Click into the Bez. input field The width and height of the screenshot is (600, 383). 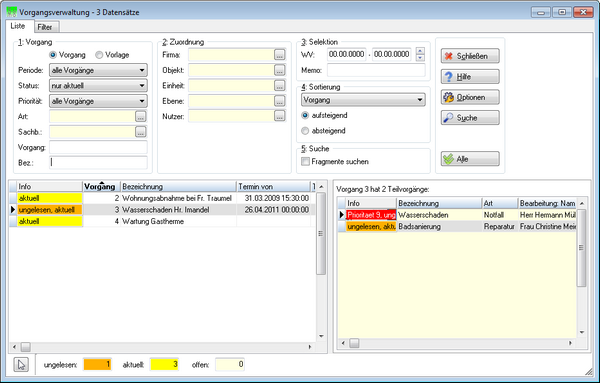point(98,163)
